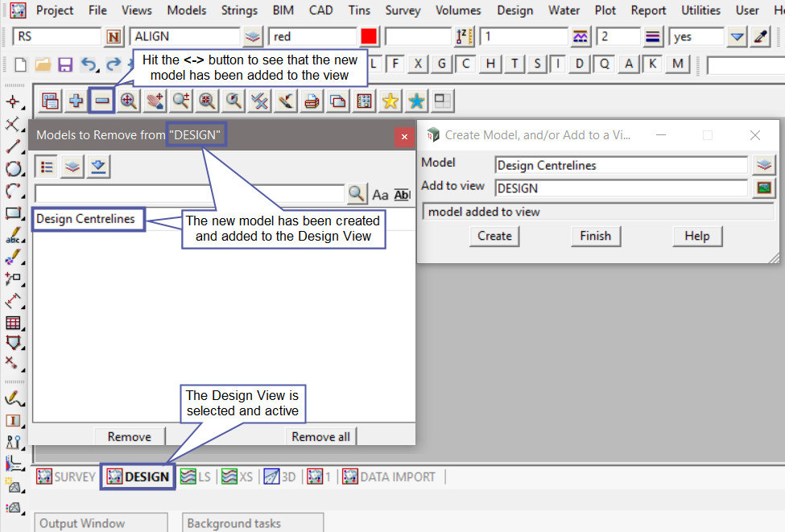Click the ALIGN model name field

point(184,37)
